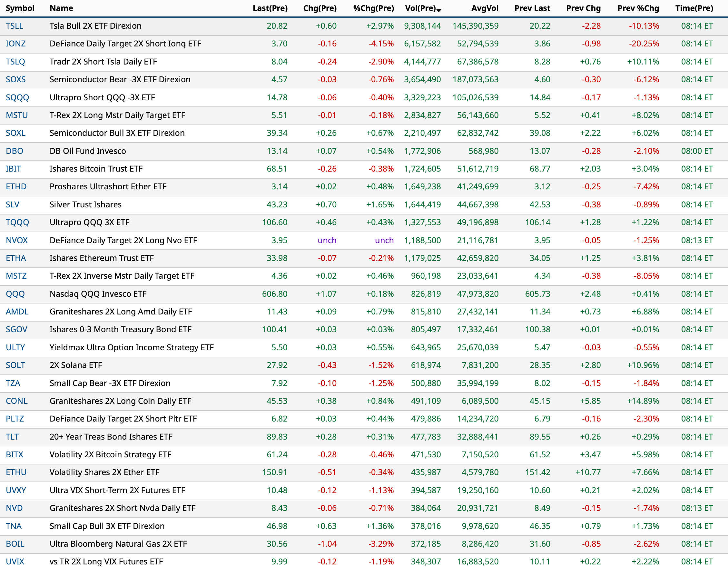
Task: Open the TQQQ ticker link
Action: (x=17, y=222)
